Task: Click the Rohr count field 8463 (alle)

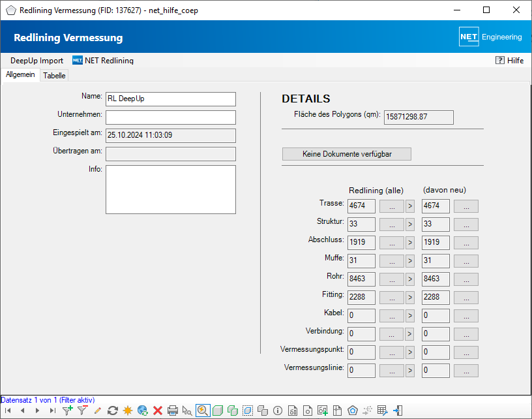Action: pyautogui.click(x=361, y=279)
